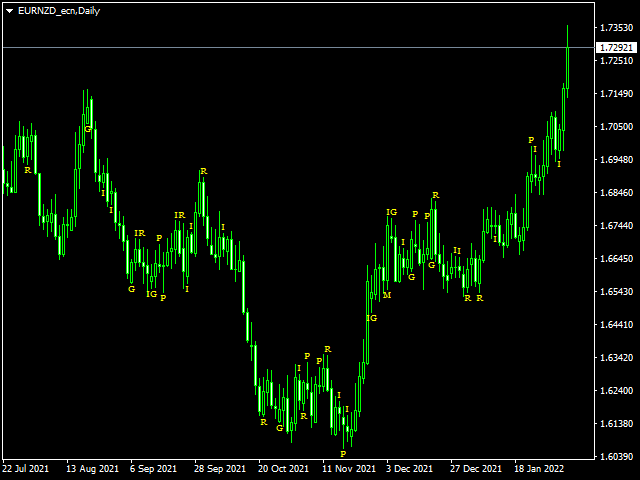
Task: Select the current price label 1.72921
Action: (616, 47)
